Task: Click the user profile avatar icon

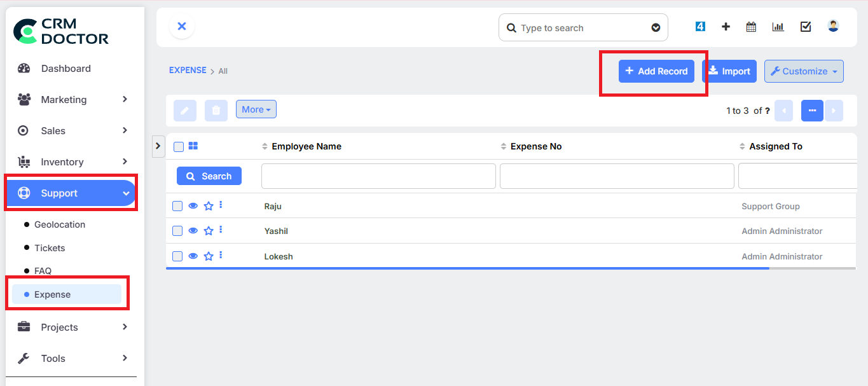Action: (833, 25)
